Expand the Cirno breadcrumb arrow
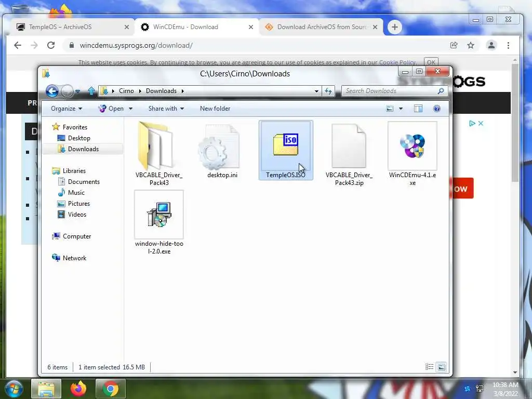The height and width of the screenshot is (399, 532). (x=140, y=91)
